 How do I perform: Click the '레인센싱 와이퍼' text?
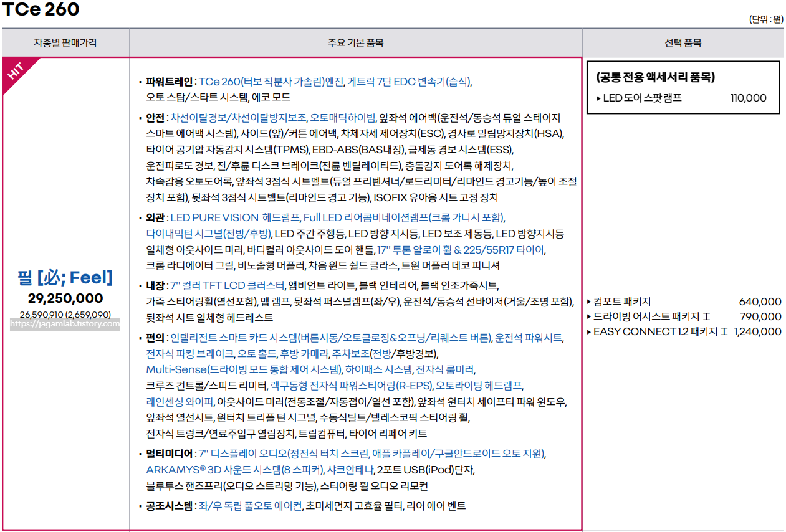[180, 402]
